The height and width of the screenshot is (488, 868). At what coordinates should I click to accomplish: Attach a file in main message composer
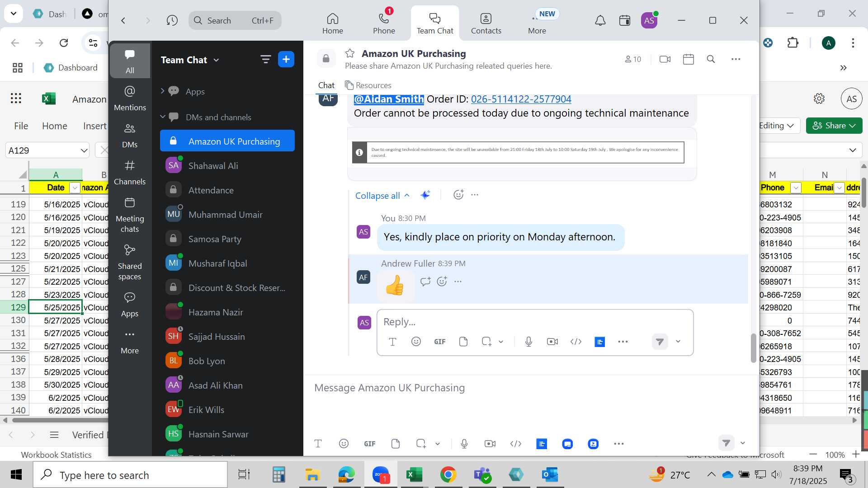(396, 444)
